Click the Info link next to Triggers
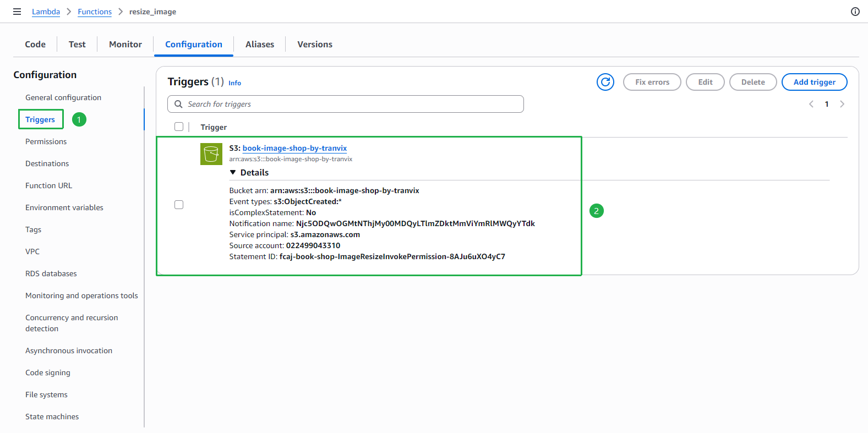 click(234, 83)
